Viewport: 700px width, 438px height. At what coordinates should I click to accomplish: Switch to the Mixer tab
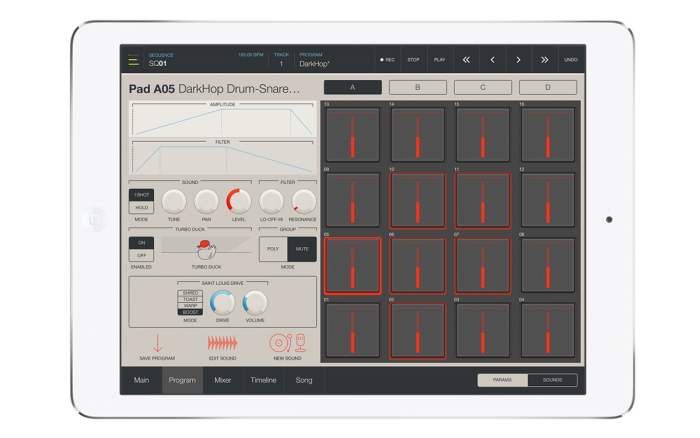coord(223,380)
